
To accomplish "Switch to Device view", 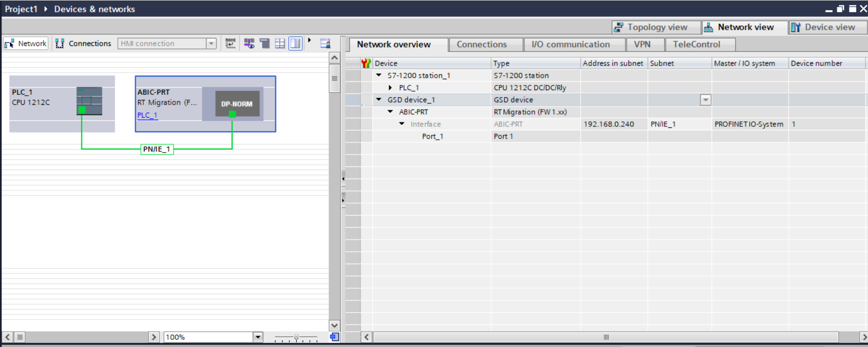I will click(828, 27).
